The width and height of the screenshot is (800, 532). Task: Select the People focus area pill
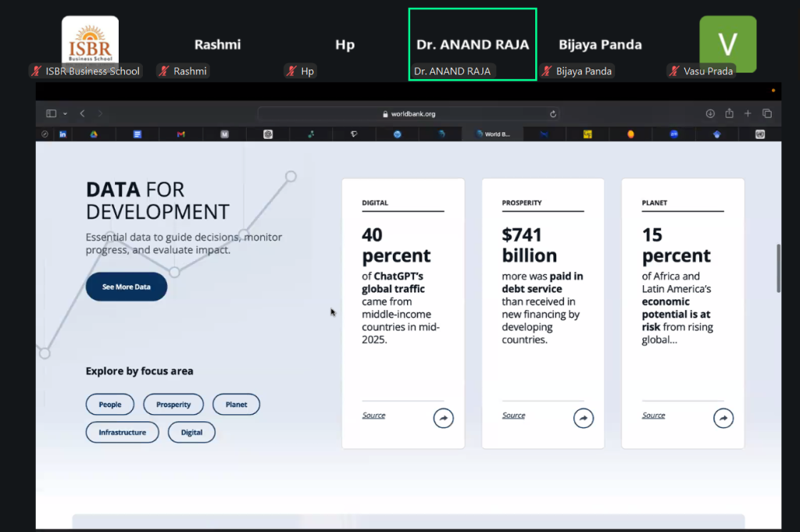pos(110,405)
